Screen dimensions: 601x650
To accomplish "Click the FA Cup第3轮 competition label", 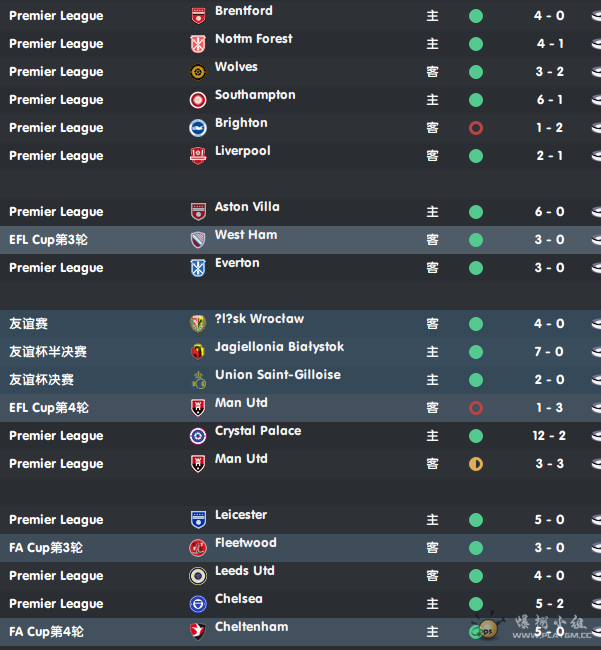I will coord(46,548).
